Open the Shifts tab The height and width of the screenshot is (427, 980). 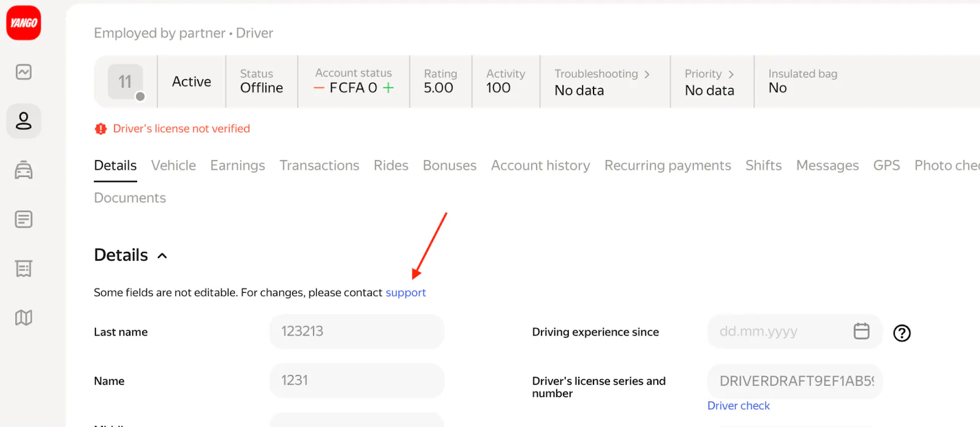pos(763,165)
